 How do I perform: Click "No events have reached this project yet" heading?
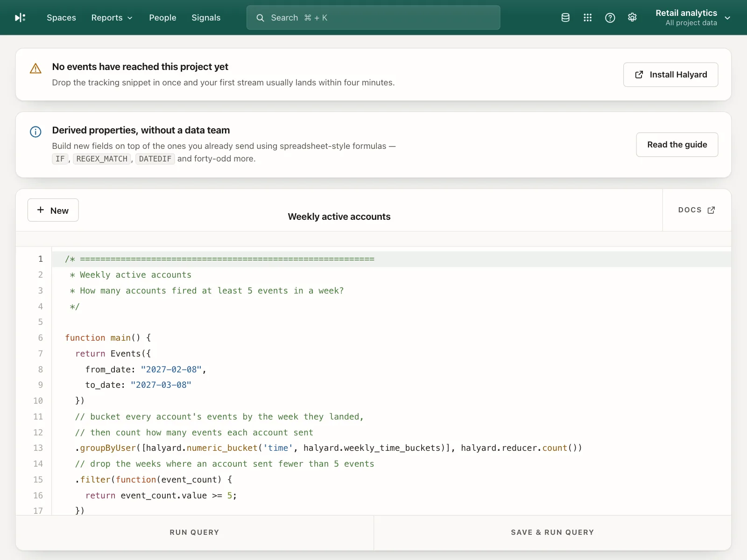tap(140, 67)
